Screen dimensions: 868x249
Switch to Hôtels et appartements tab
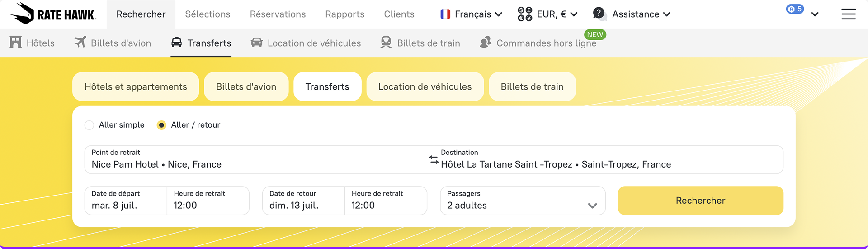point(136,86)
